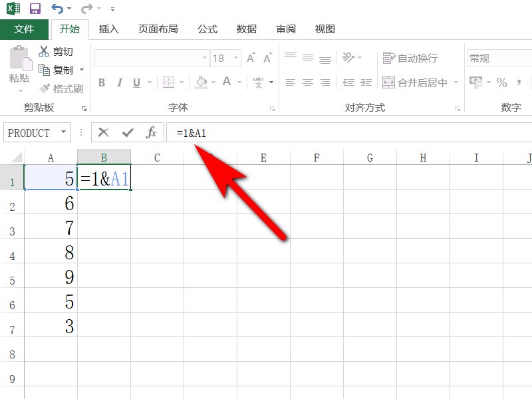Toggle Italic formatting
The image size is (532, 399).
(118, 82)
